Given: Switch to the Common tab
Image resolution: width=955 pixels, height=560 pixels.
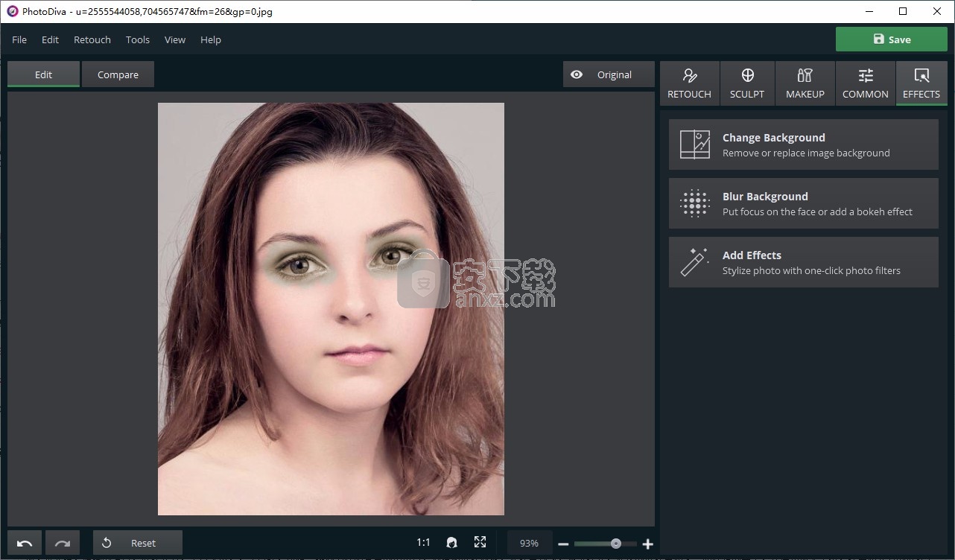Looking at the screenshot, I should tap(866, 83).
